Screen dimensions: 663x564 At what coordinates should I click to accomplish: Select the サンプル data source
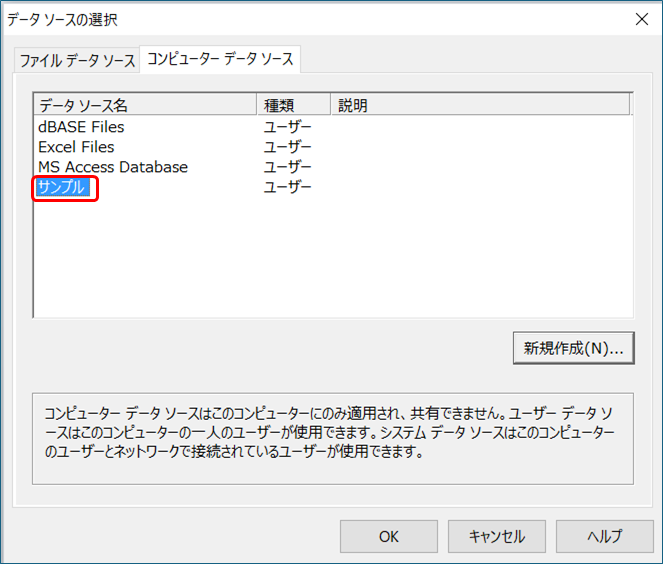coord(62,187)
